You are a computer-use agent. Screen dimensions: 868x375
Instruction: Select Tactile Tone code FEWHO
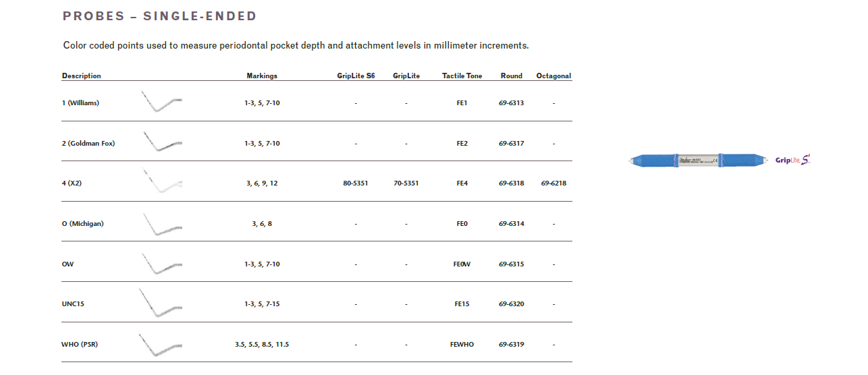click(x=462, y=345)
